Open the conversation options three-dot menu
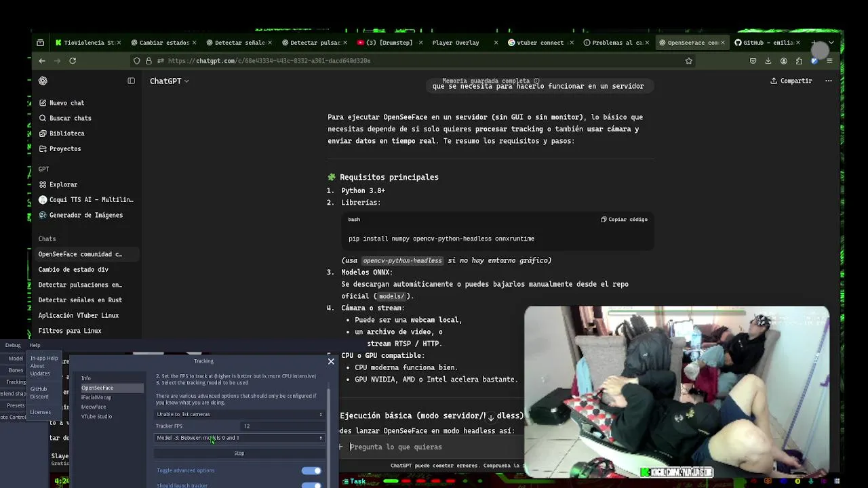 (829, 81)
